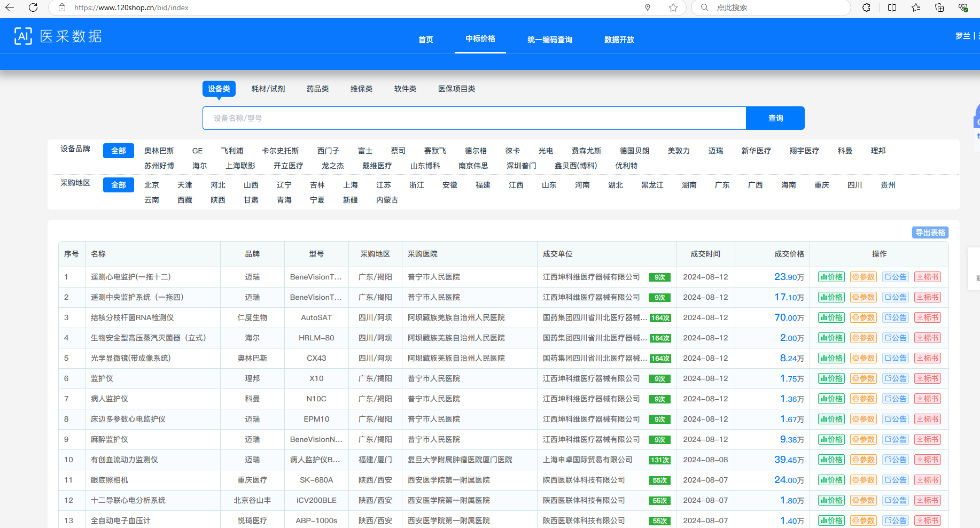The image size is (980, 528).
Task: Download 标书 for row 床边多参数心电监护仪
Action: coord(928,419)
